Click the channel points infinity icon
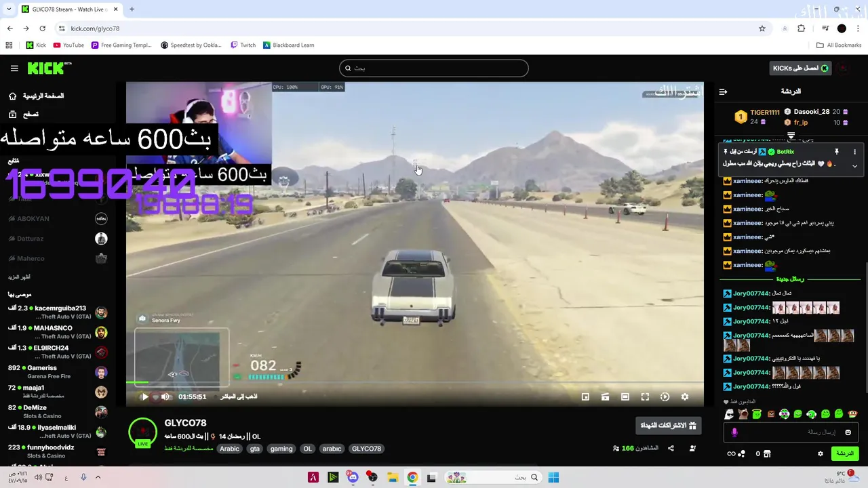This screenshot has height=488, width=868. click(x=731, y=454)
